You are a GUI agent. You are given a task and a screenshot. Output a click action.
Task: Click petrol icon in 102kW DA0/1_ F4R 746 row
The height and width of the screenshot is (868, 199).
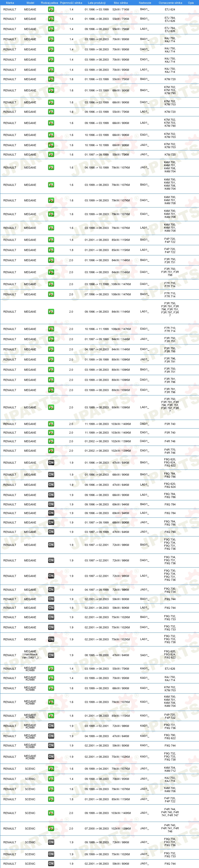51,442
